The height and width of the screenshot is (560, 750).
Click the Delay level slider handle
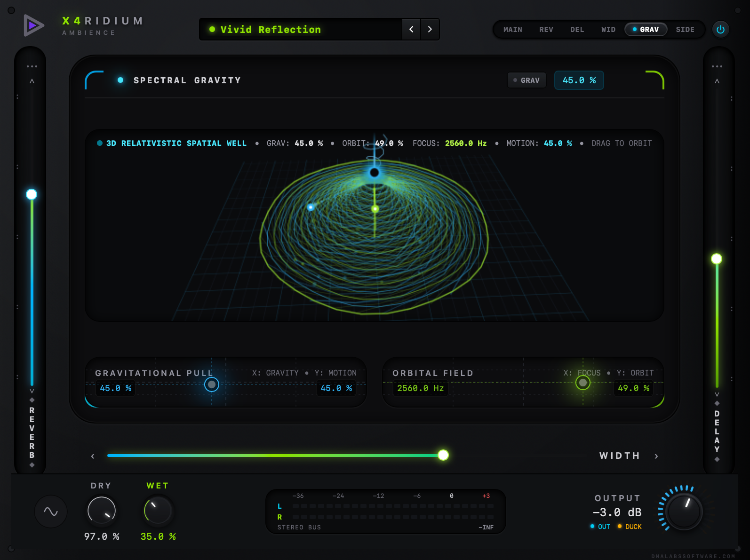pos(717,259)
